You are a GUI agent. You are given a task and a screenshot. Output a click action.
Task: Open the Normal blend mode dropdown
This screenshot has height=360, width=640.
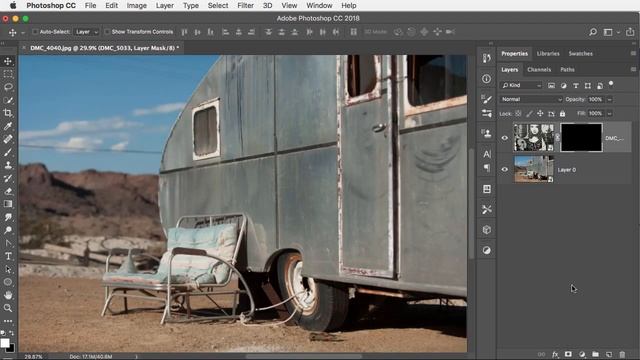click(x=531, y=100)
